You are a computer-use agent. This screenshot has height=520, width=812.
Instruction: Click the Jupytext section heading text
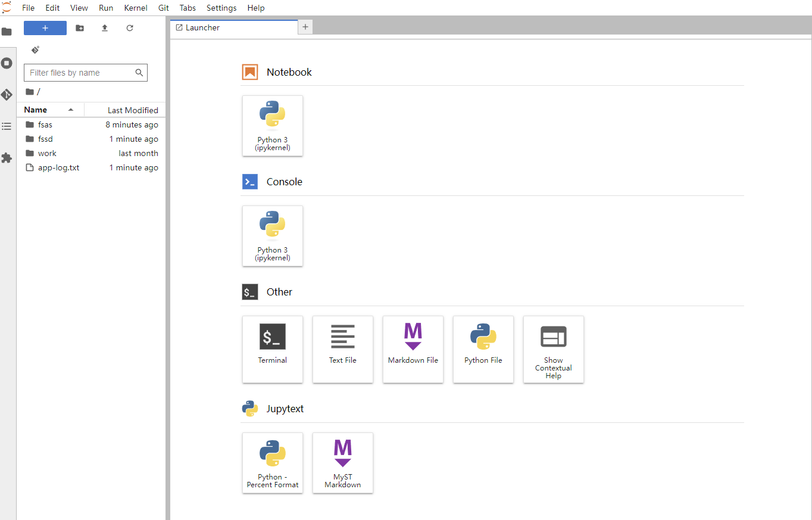[285, 409]
